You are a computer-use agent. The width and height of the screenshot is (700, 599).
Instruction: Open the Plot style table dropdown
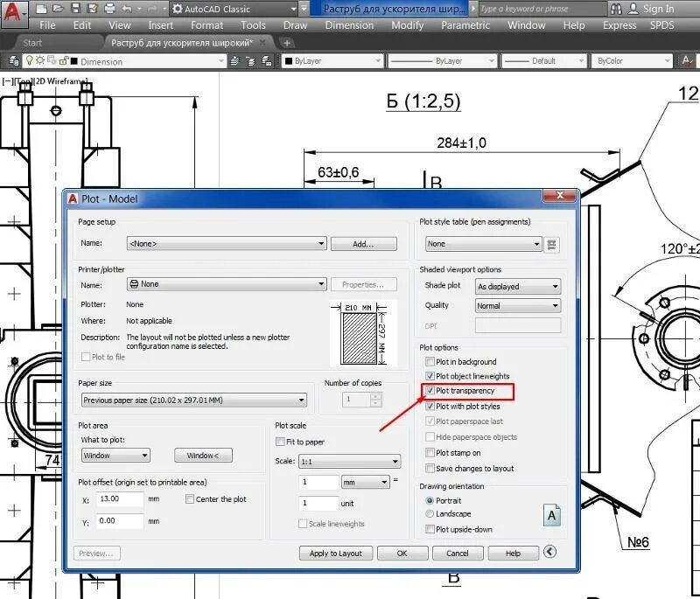(x=484, y=244)
